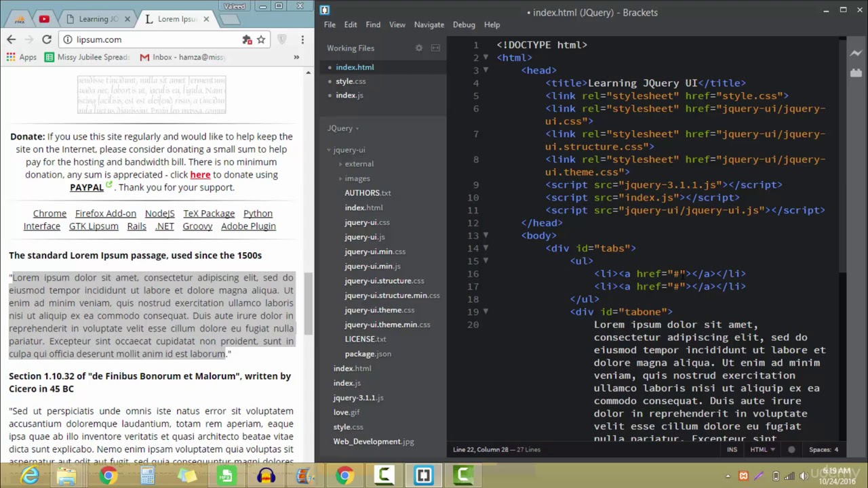The width and height of the screenshot is (868, 488).
Task: Click the Live Preview lightning icon in Brackets
Action: 854,52
